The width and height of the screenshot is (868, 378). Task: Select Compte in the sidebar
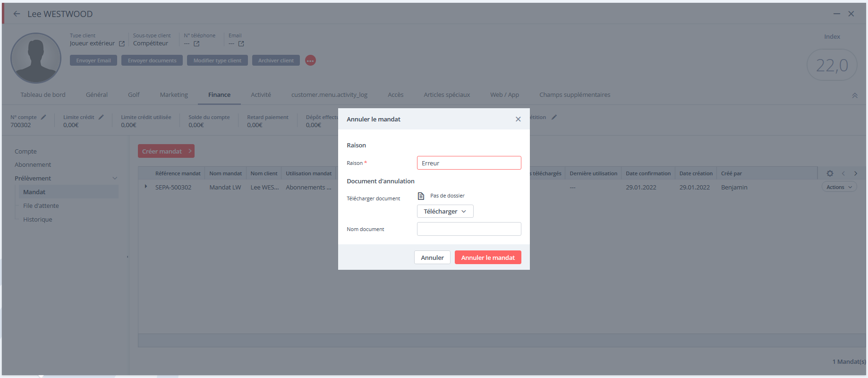point(26,152)
